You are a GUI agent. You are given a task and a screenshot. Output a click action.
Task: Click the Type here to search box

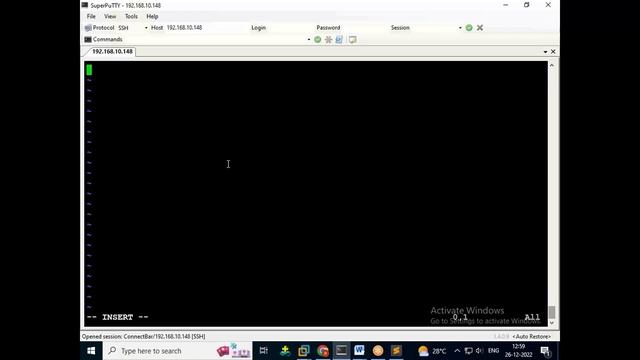point(177,351)
